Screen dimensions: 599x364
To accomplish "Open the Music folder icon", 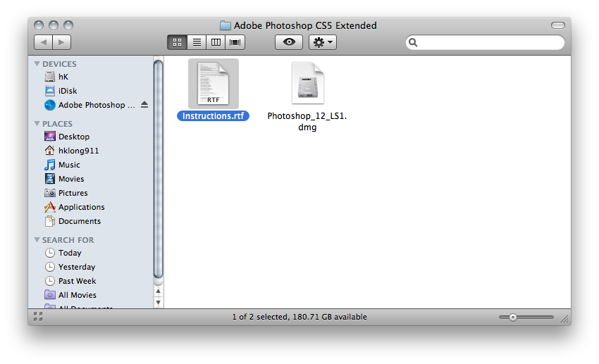I will click(x=49, y=165).
